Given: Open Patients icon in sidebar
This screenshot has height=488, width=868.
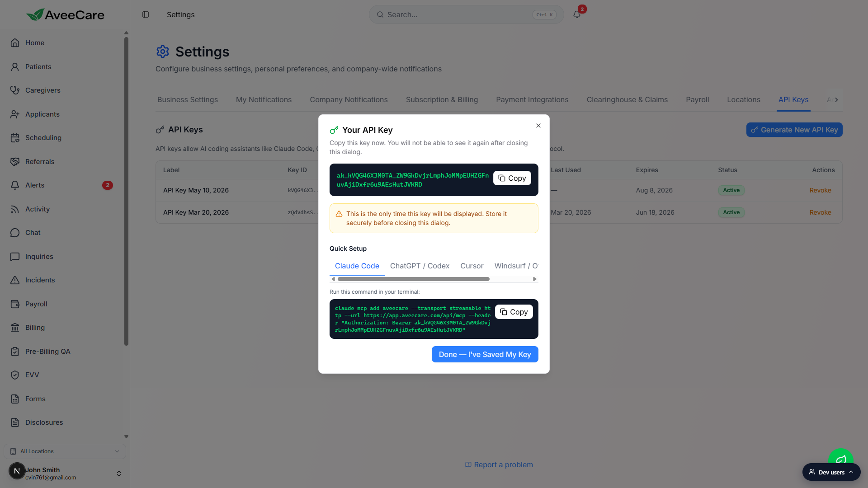Looking at the screenshot, I should (15, 67).
